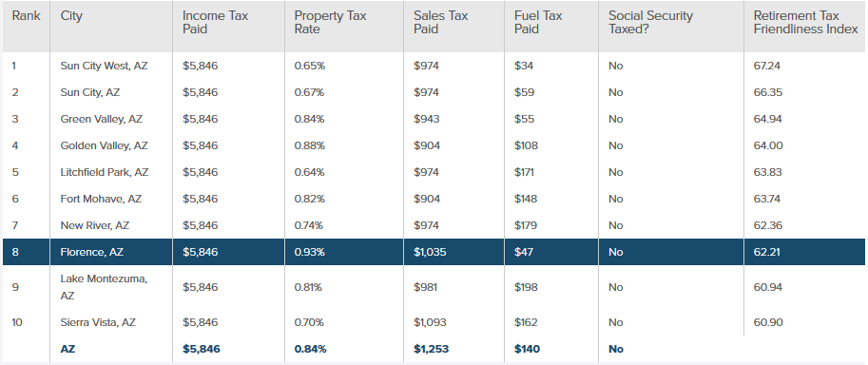
Task: Click the Income Tax Paid header
Action: (216, 23)
